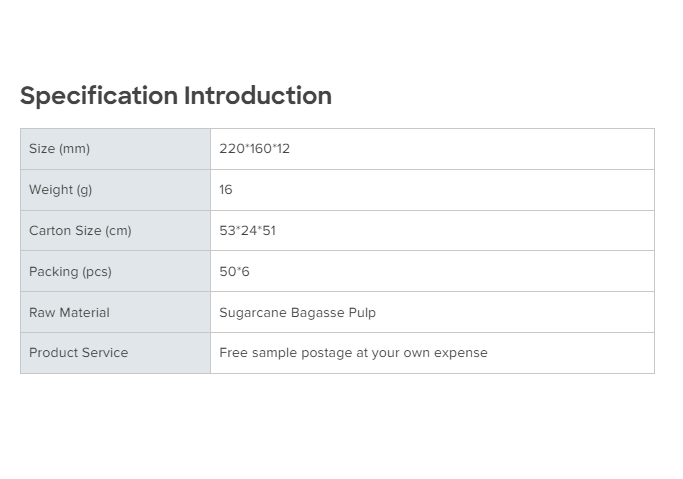Screen dimensions: 683x479
Task: Click the weight value 16
Action: [226, 190]
